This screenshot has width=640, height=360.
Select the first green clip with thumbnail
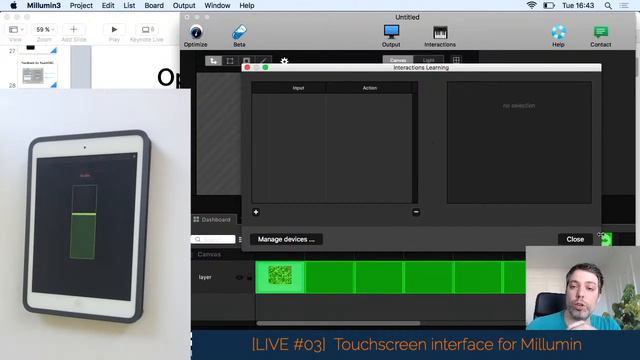coord(280,277)
